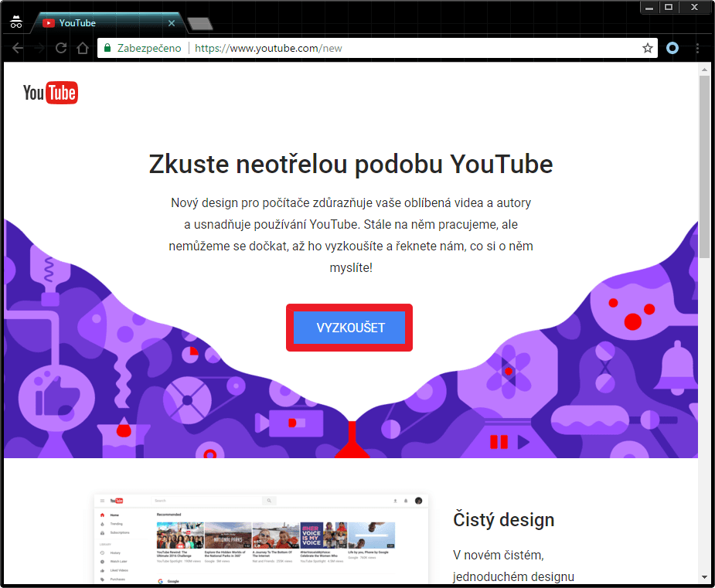The width and height of the screenshot is (715, 588).
Task: Click the 'Čistý design' heading
Action: 503,520
